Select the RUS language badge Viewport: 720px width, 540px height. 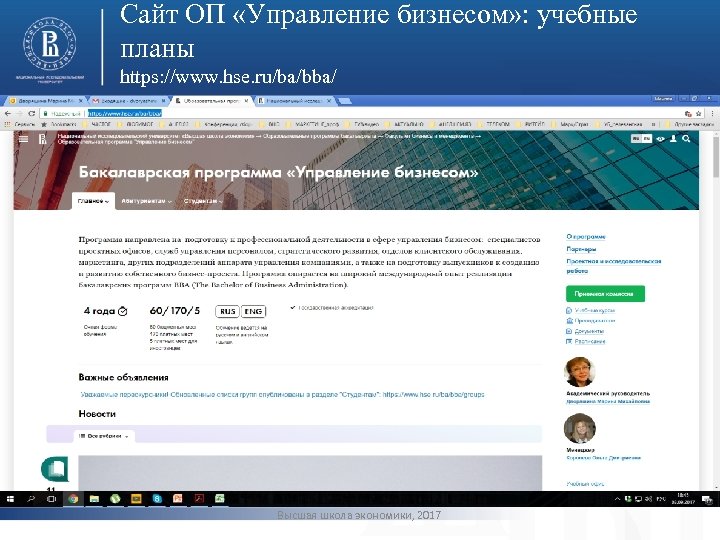(227, 311)
